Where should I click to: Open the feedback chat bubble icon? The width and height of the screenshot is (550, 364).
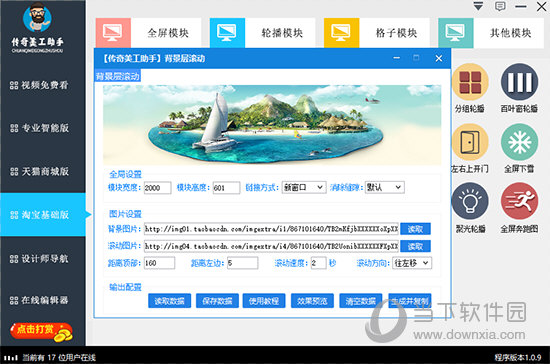pyautogui.click(x=500, y=6)
